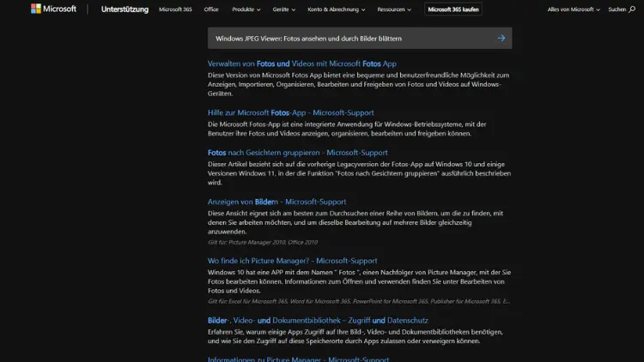Open Konto & Abrechnung dropdown
The height and width of the screenshot is (362, 644).
[337, 9]
